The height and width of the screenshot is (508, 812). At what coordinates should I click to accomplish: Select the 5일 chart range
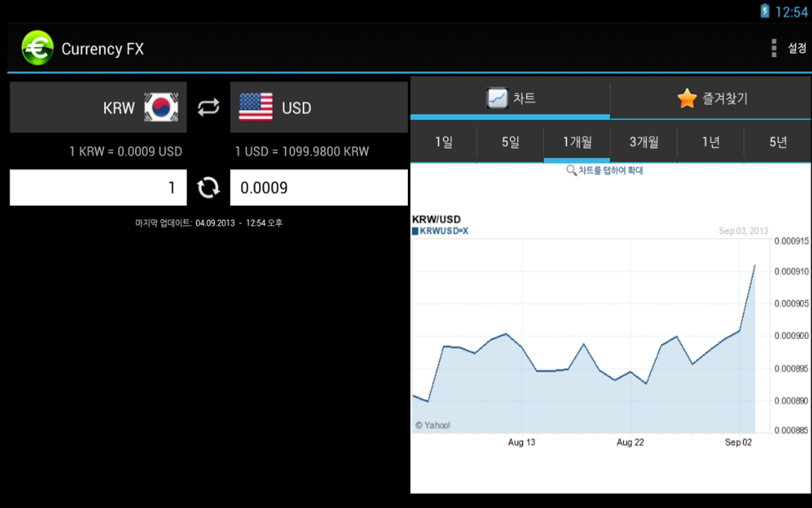510,142
